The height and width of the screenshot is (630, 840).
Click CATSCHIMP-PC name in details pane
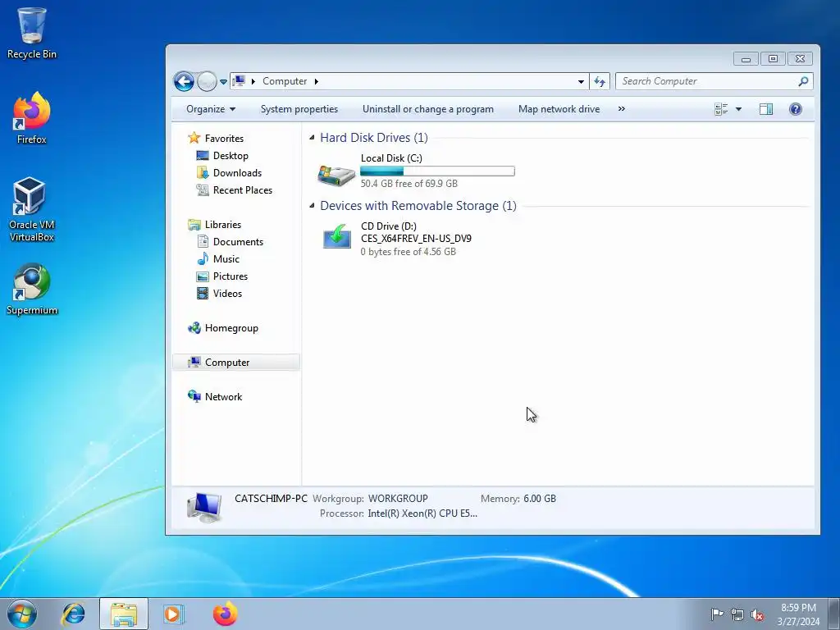click(271, 498)
